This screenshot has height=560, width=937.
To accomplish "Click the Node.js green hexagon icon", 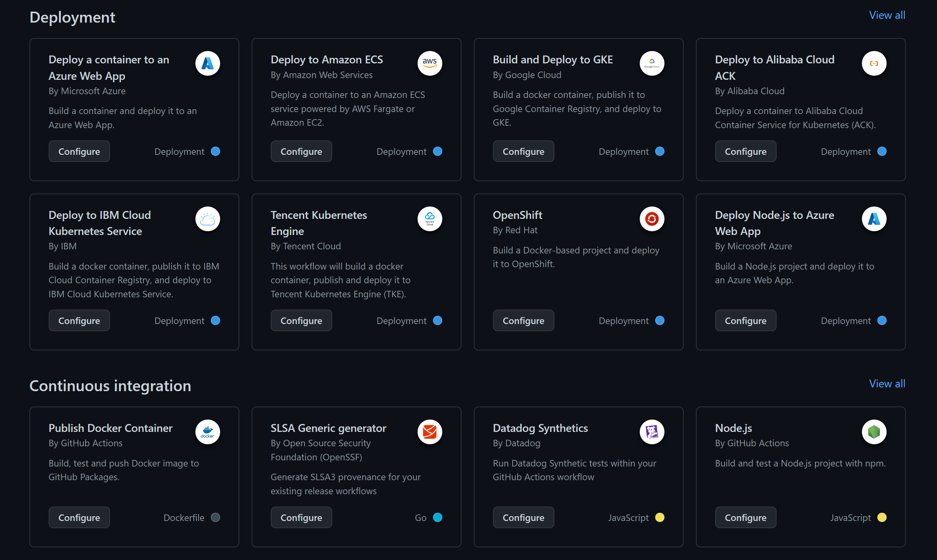I will pyautogui.click(x=874, y=432).
